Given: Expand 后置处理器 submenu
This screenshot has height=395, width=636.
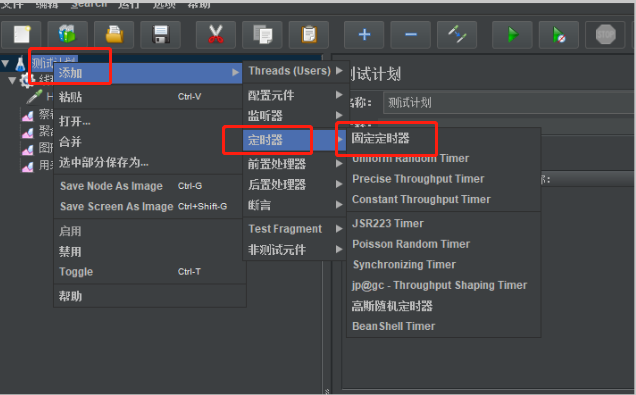Looking at the screenshot, I should coord(295,185).
